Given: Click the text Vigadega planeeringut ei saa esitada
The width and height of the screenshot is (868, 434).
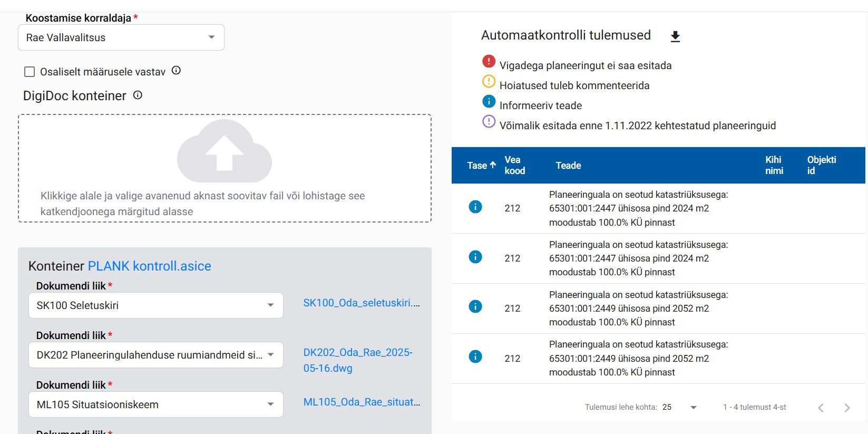Looking at the screenshot, I should click(x=586, y=65).
